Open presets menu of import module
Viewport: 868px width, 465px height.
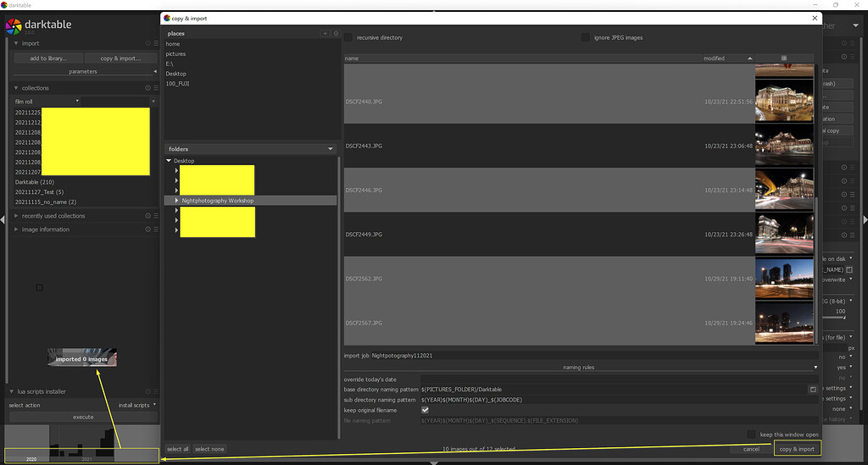[156, 43]
